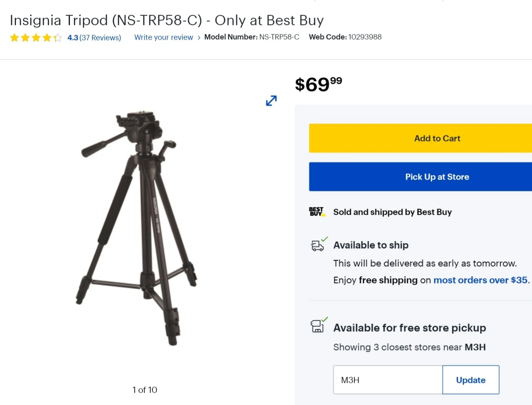Image resolution: width=532 pixels, height=405 pixels.
Task: Click the Best Buy tag logo
Action: pyautogui.click(x=317, y=211)
